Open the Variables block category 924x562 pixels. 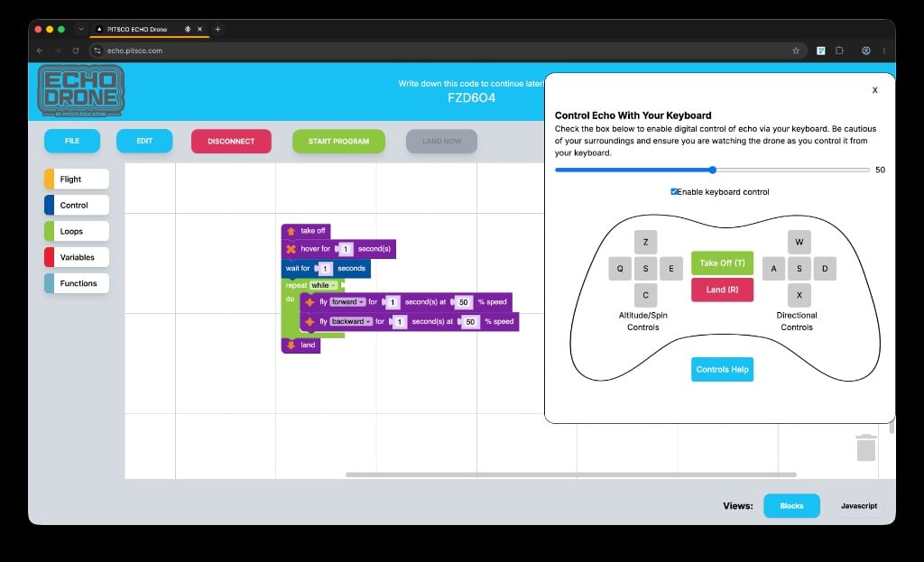pyautogui.click(x=77, y=257)
